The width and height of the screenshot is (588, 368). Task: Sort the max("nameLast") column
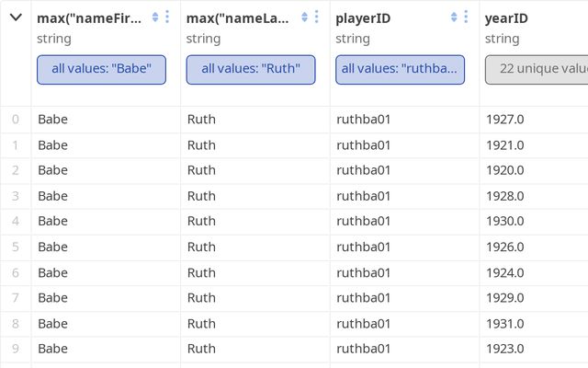(304, 17)
